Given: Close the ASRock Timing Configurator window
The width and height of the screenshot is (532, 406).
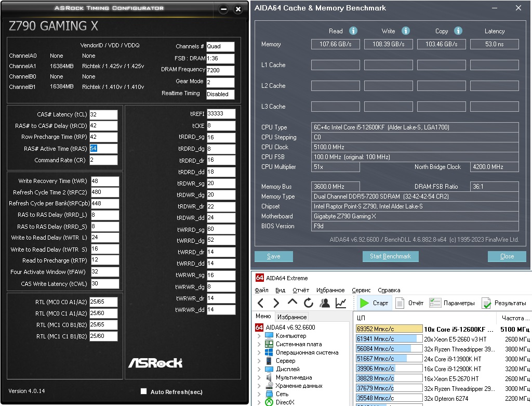Looking at the screenshot, I should pos(238,9).
